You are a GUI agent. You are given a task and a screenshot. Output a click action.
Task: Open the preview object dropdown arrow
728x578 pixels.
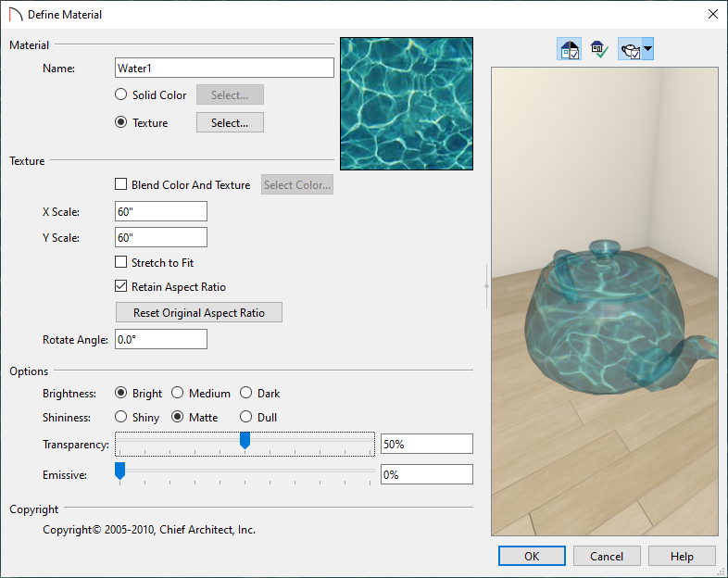pyautogui.click(x=647, y=49)
